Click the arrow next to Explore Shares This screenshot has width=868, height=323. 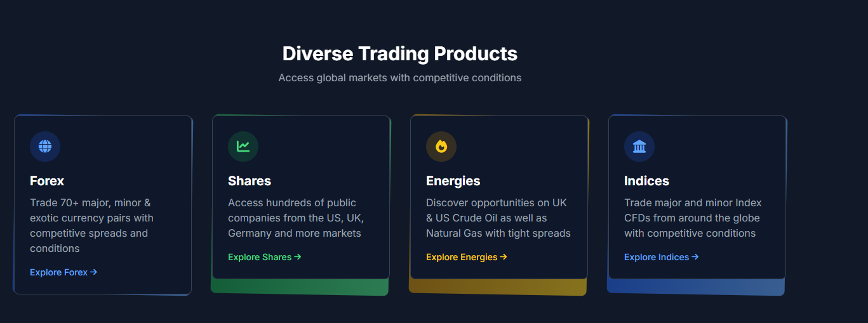pyautogui.click(x=298, y=257)
